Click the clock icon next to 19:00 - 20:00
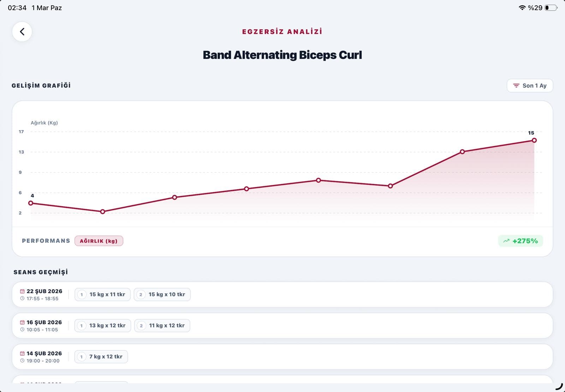Viewport: 565px width, 392px height. [22, 361]
